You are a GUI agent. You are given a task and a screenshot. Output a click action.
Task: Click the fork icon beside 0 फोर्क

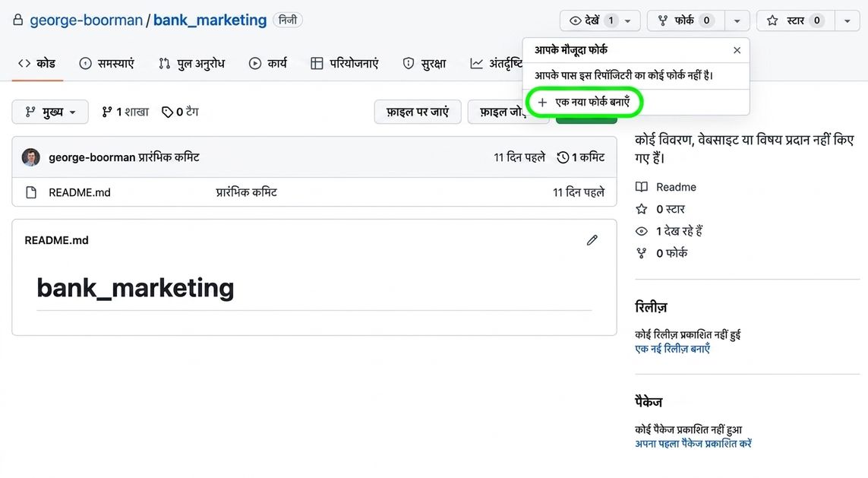click(642, 253)
